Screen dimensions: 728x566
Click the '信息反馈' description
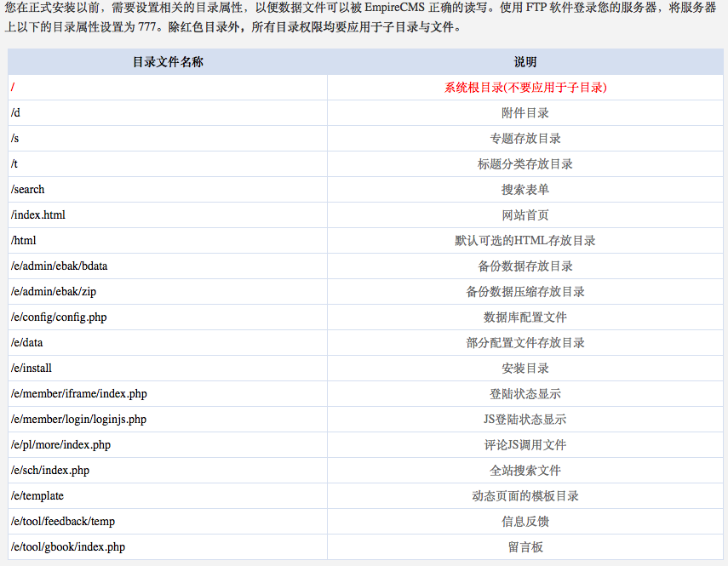coord(525,521)
